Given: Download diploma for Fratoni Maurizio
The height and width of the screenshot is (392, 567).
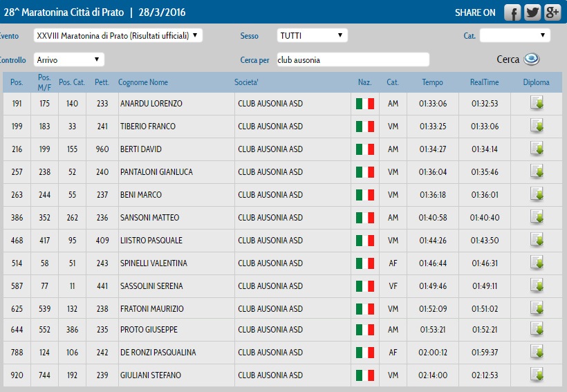Looking at the screenshot, I should pyautogui.click(x=537, y=308).
